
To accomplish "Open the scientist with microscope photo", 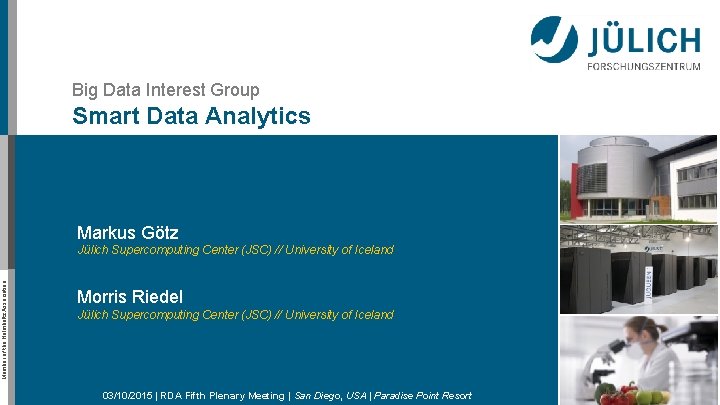I will 639,360.
